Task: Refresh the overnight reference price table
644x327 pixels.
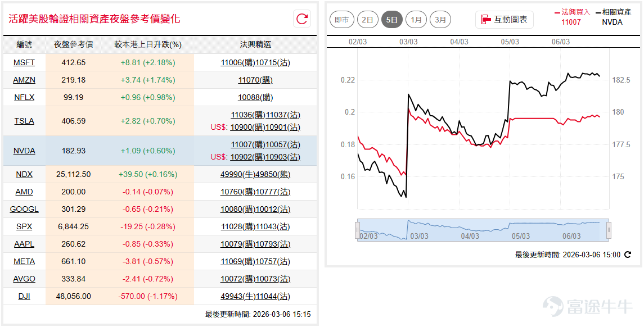Action: click(x=302, y=19)
